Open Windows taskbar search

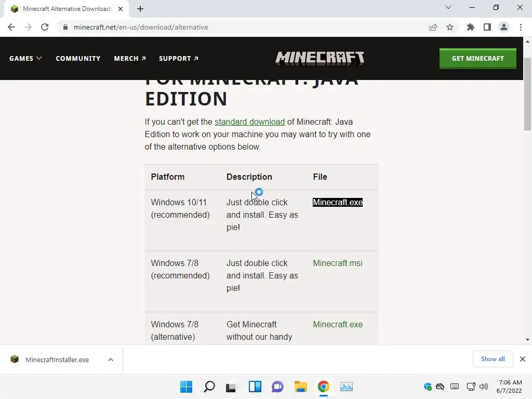click(209, 387)
